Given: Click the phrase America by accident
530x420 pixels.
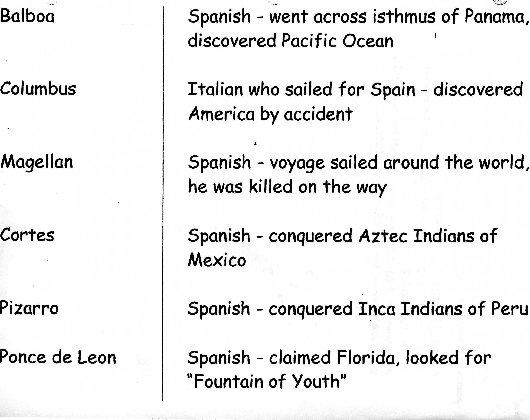Looking at the screenshot, I should pyautogui.click(x=270, y=114).
